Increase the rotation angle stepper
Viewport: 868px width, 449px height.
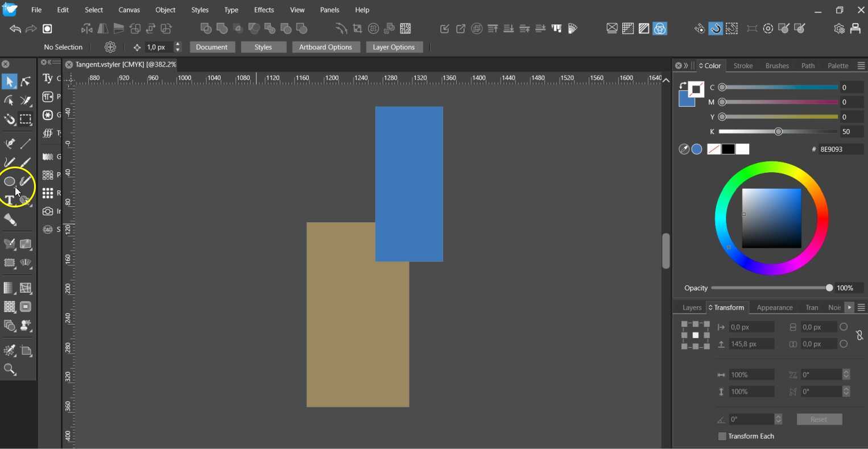pyautogui.click(x=778, y=416)
